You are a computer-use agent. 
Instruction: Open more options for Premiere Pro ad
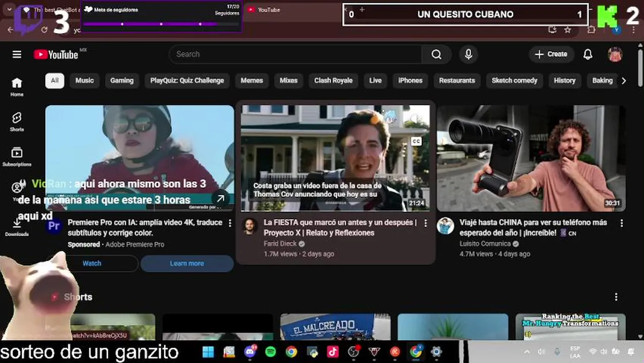click(x=230, y=223)
